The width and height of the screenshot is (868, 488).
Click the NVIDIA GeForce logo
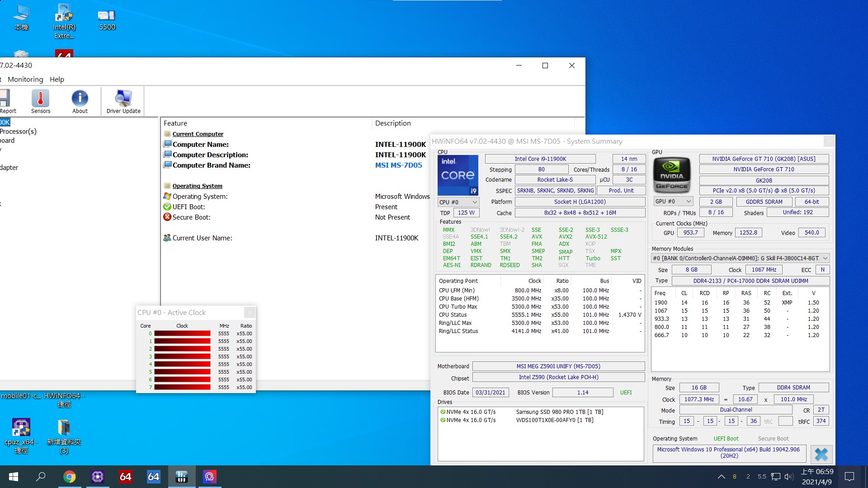672,175
